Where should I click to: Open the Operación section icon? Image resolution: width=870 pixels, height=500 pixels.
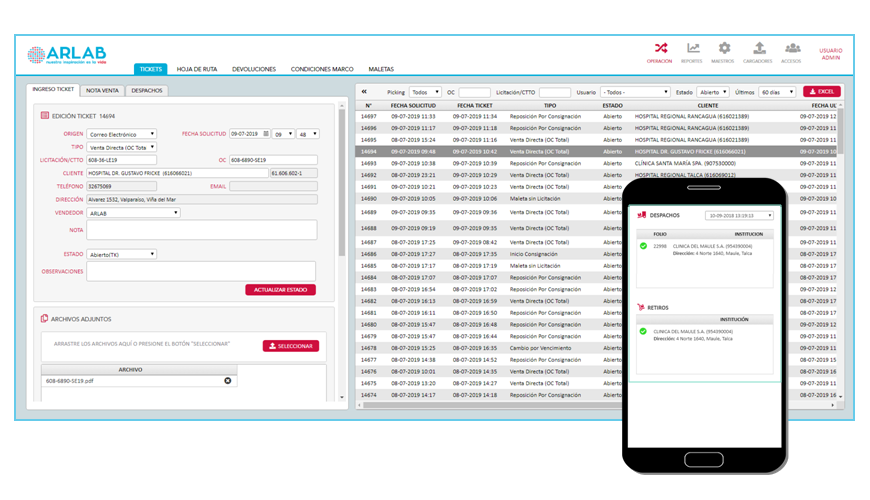coord(661,48)
